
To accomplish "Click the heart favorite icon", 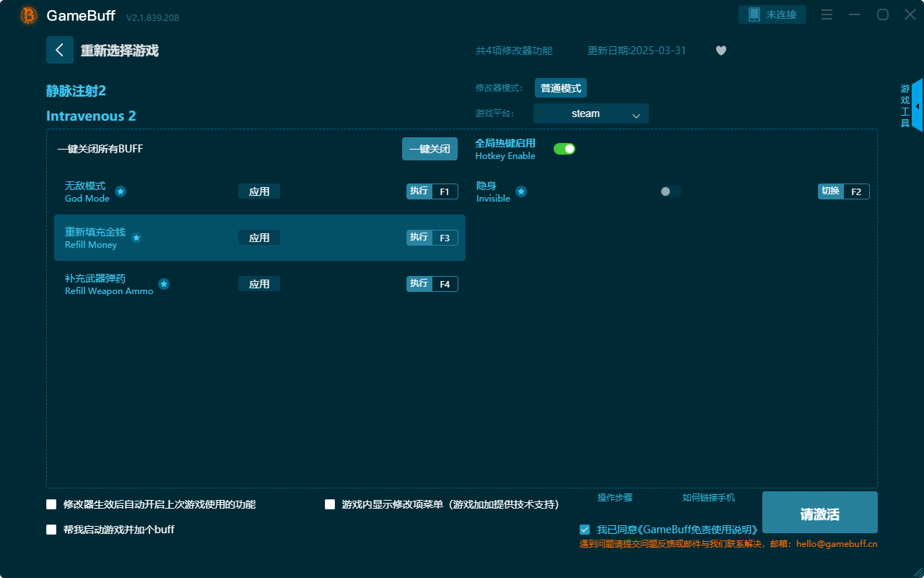I will 720,51.
